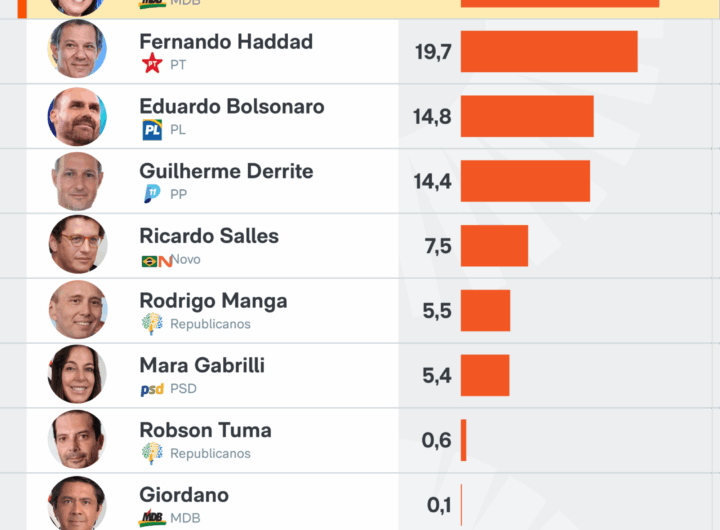
Task: Open Fernando Haddad's portrait photo
Action: (77, 50)
